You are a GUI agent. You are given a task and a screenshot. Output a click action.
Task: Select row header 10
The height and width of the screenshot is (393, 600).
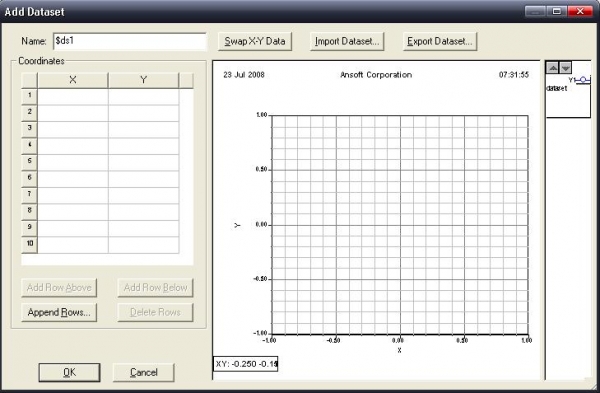[x=29, y=245]
